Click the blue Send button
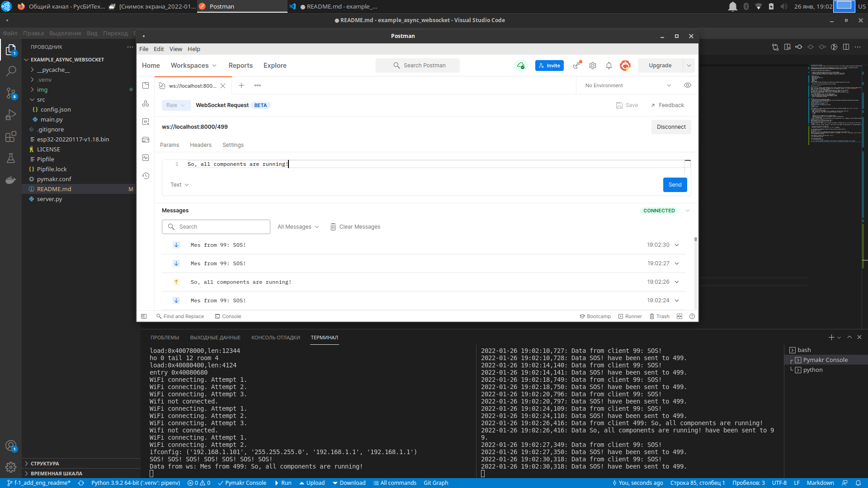The width and height of the screenshot is (868, 488). pos(675,185)
